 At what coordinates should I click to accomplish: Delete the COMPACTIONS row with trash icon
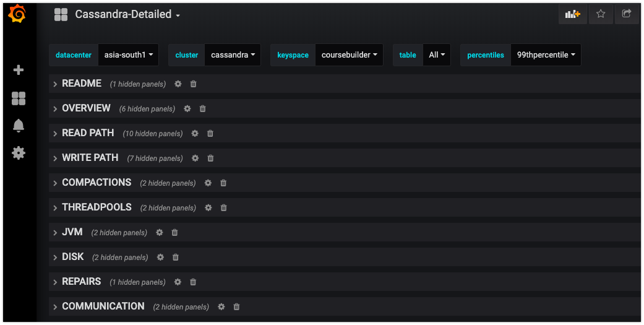tap(223, 183)
